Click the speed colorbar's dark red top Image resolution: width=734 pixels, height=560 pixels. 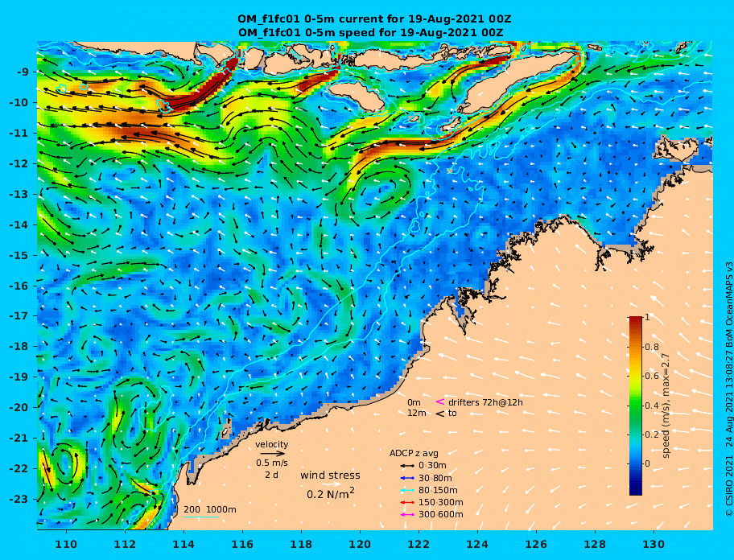coord(636,320)
